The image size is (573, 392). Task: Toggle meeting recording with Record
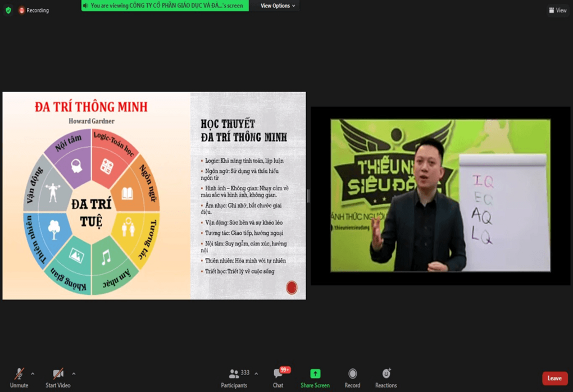click(352, 378)
